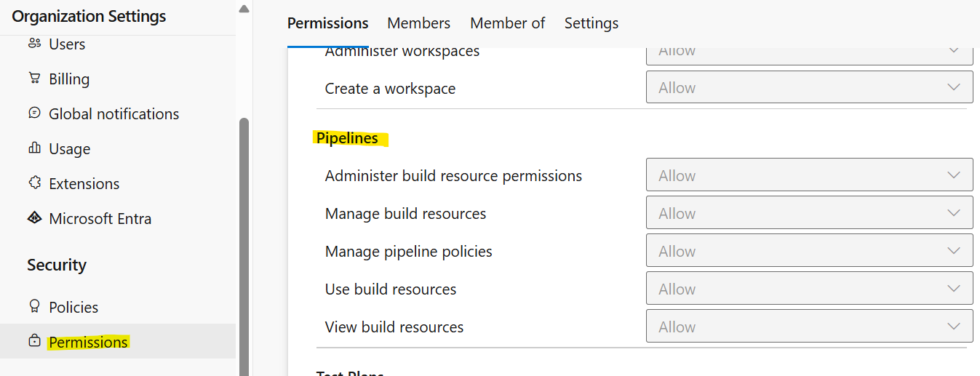The height and width of the screenshot is (376, 980).
Task: Click the Microsoft Entra diamond icon
Action: point(34,218)
